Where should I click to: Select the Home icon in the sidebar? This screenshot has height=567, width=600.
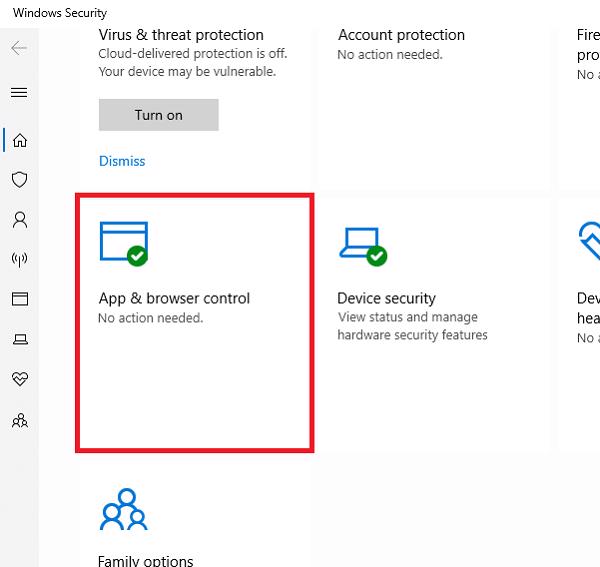[20, 140]
